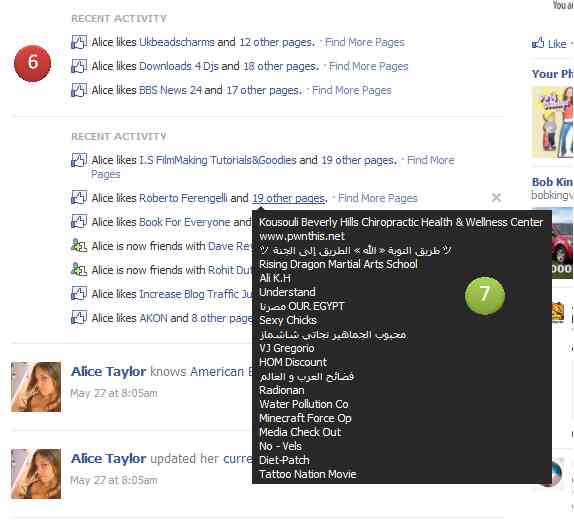The width and height of the screenshot is (574, 523).
Task: Open I.S FilmMaking Tutorials&Goodies page
Action: [218, 160]
